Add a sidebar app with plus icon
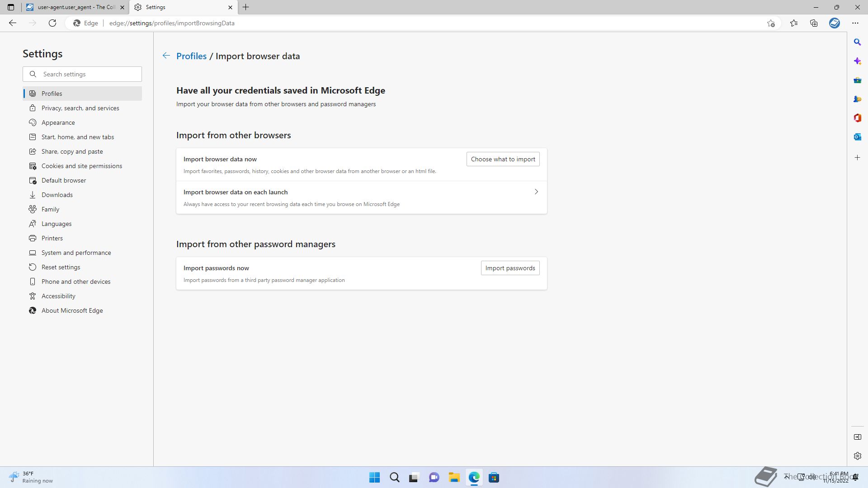 point(857,158)
